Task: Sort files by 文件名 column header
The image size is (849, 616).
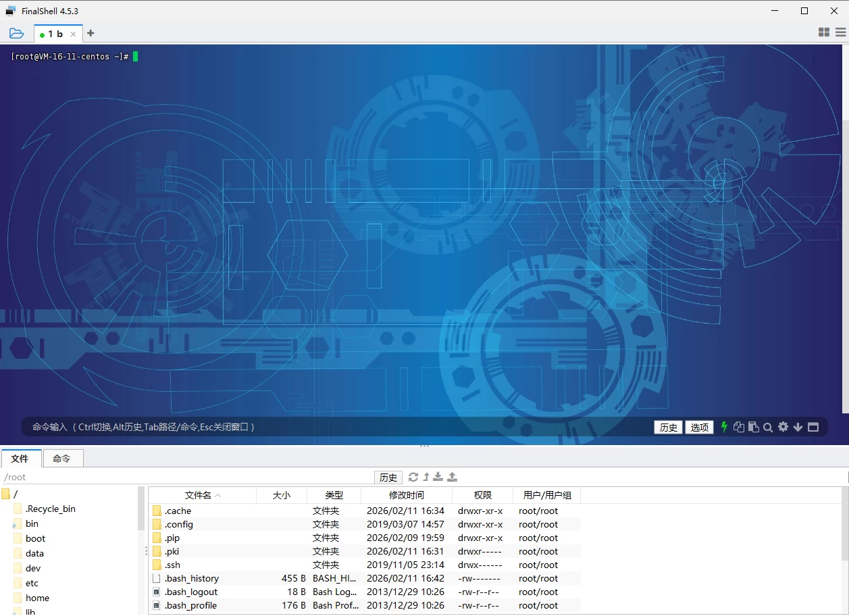Action: [x=199, y=495]
